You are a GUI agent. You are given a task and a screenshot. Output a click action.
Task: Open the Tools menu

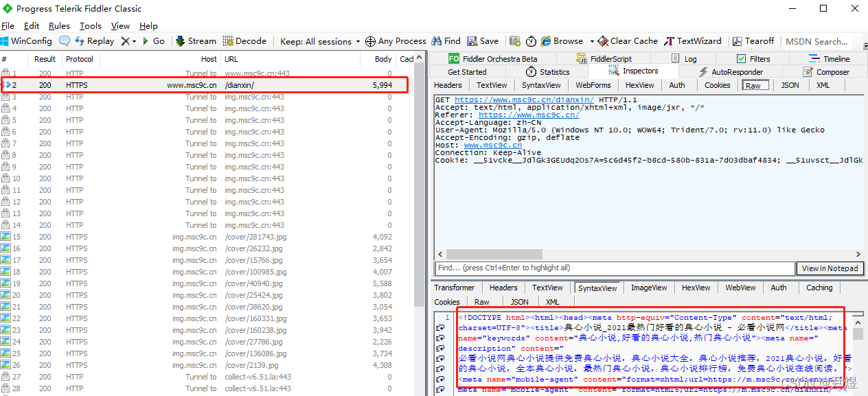90,26
